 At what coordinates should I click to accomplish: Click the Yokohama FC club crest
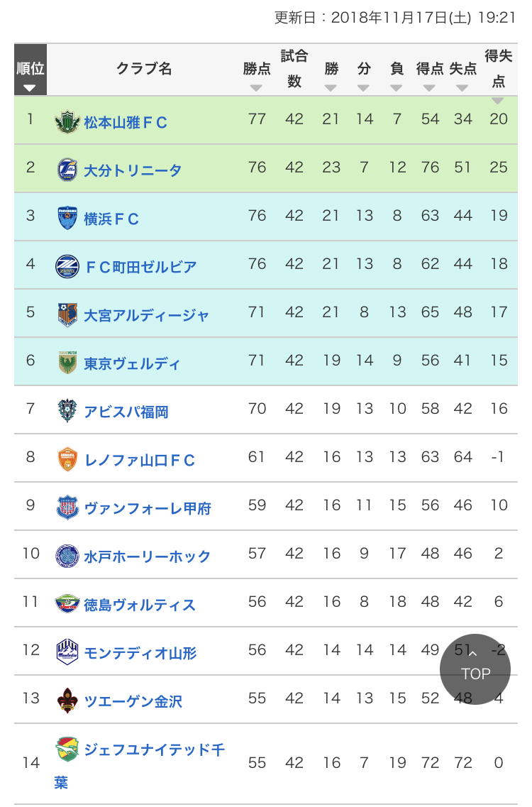click(x=67, y=219)
